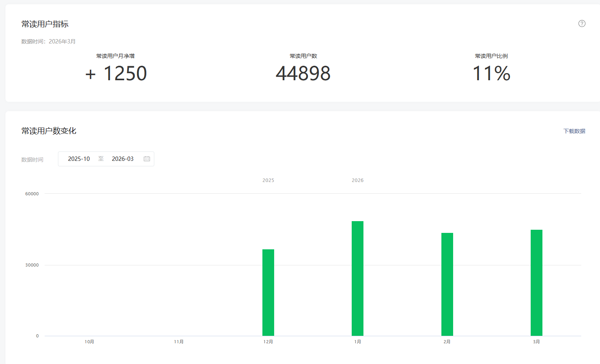Click the 12月 green bar
The image size is (600, 364).
pos(268,292)
